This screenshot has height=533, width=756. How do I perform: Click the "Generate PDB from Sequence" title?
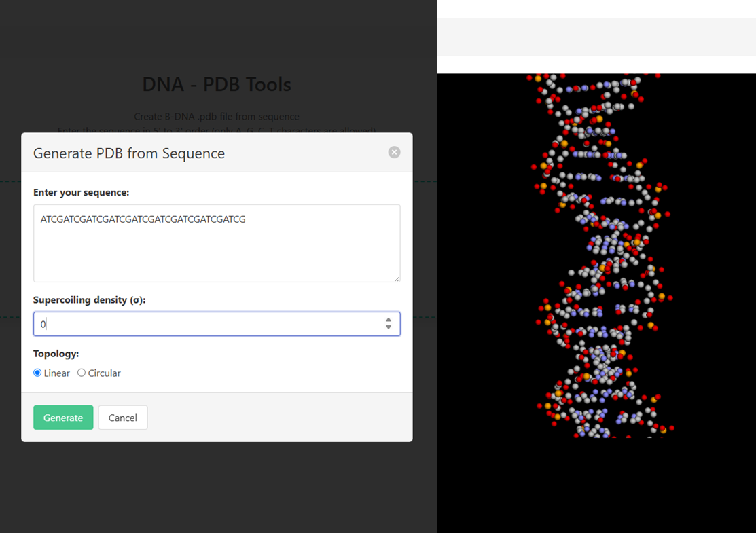[129, 153]
